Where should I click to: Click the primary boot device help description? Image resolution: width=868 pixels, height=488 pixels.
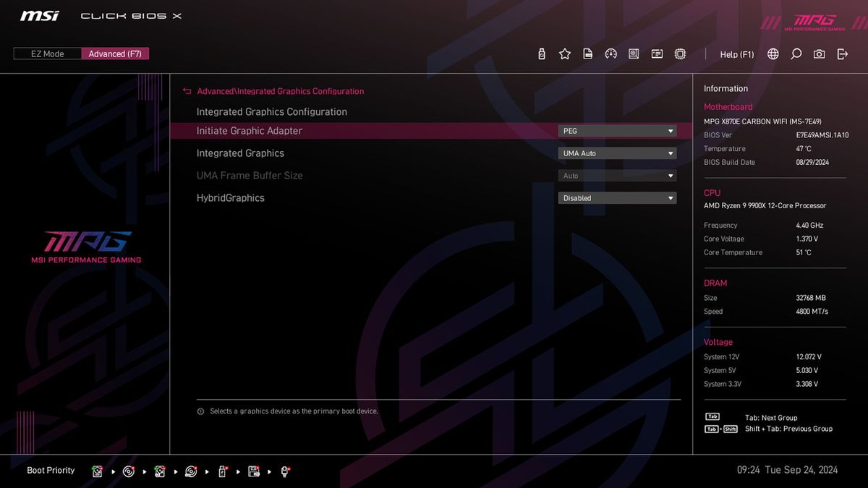point(294,411)
